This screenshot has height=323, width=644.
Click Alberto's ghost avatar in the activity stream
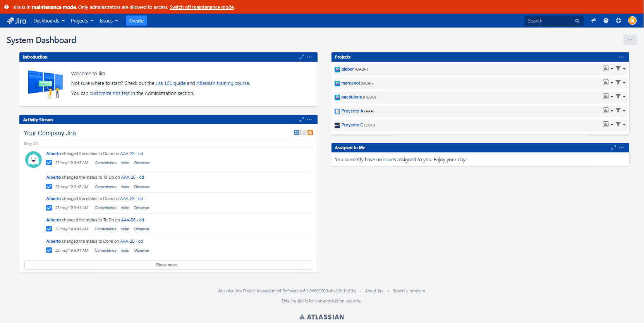click(x=34, y=159)
